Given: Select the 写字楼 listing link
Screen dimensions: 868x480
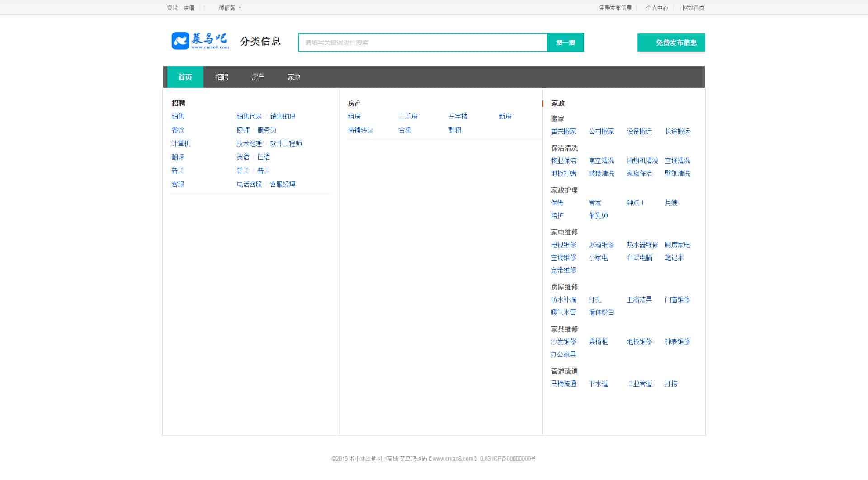Looking at the screenshot, I should pyautogui.click(x=458, y=116).
